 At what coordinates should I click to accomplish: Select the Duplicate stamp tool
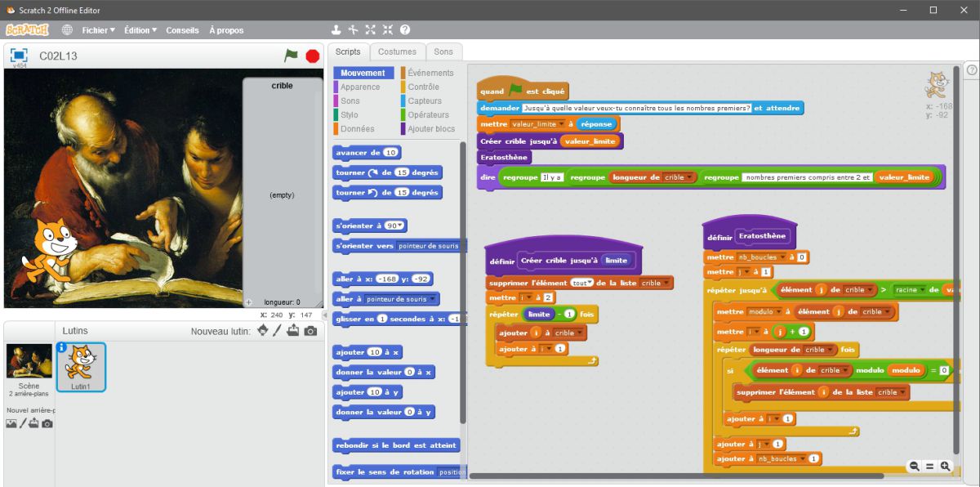coord(336,29)
